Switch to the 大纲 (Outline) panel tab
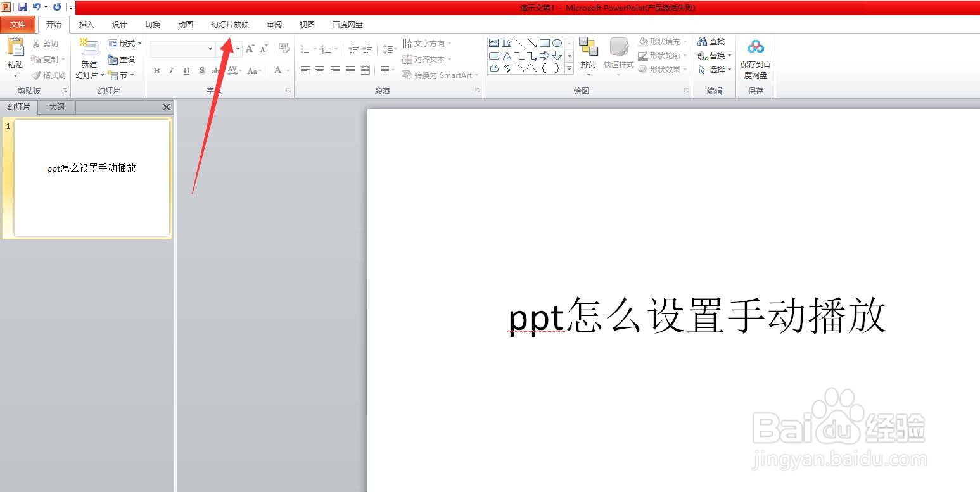 pos(56,106)
